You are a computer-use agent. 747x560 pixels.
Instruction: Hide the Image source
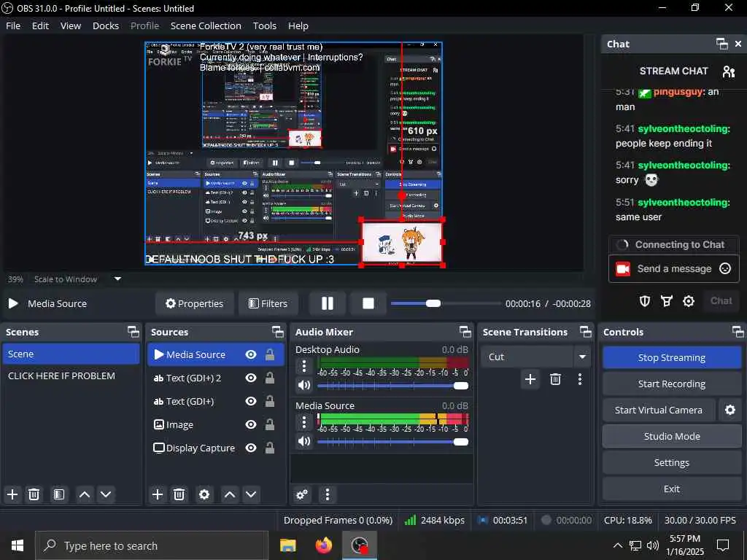[251, 424]
